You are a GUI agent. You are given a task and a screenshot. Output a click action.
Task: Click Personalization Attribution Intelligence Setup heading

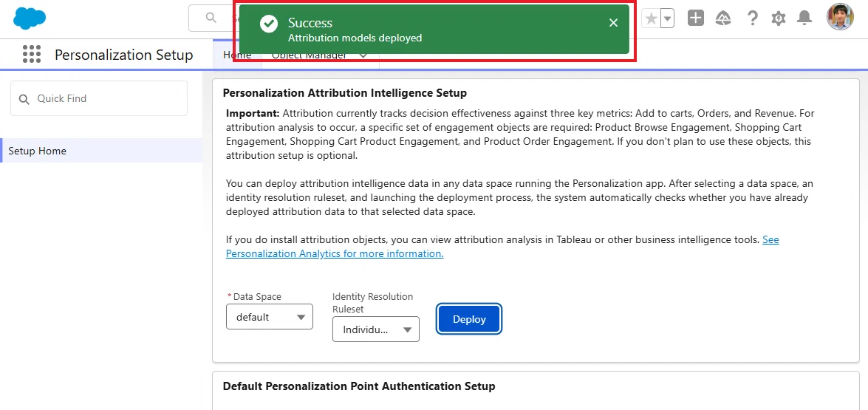345,93
